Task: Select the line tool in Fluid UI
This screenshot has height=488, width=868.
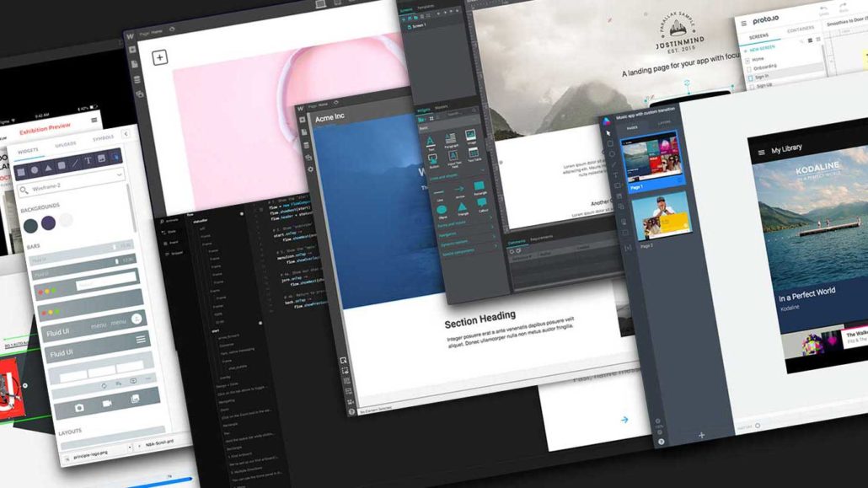Action: point(75,164)
